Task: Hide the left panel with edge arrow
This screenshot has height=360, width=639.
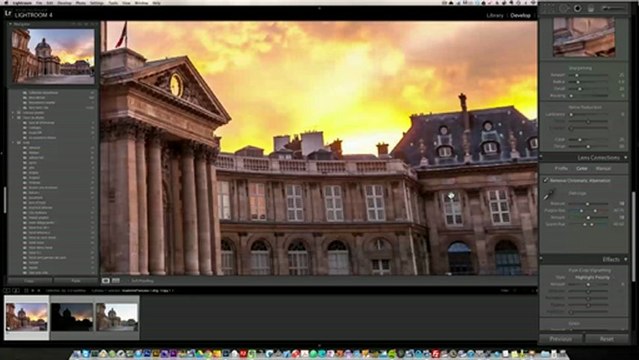Action: pyautogui.click(x=2, y=154)
